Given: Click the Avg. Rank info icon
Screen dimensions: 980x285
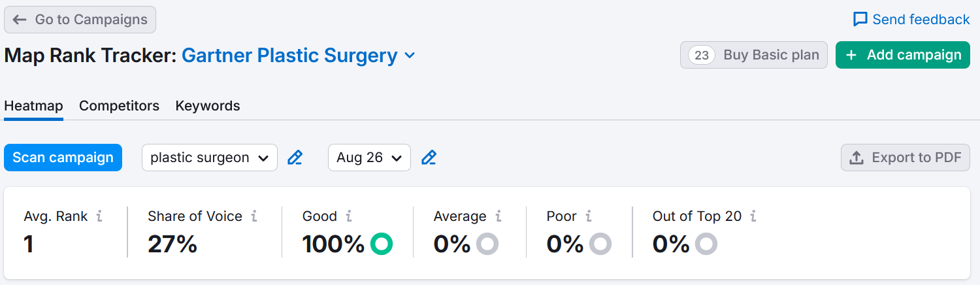Looking at the screenshot, I should [x=99, y=216].
